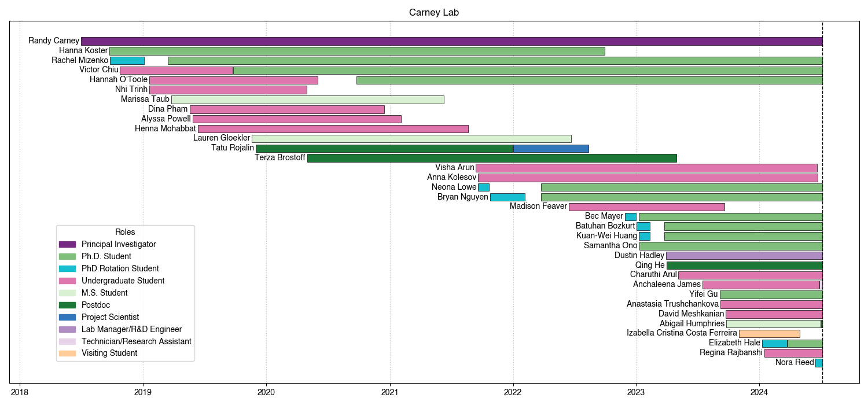Click the Roles legend heading
The image size is (868, 405).
[x=125, y=232]
